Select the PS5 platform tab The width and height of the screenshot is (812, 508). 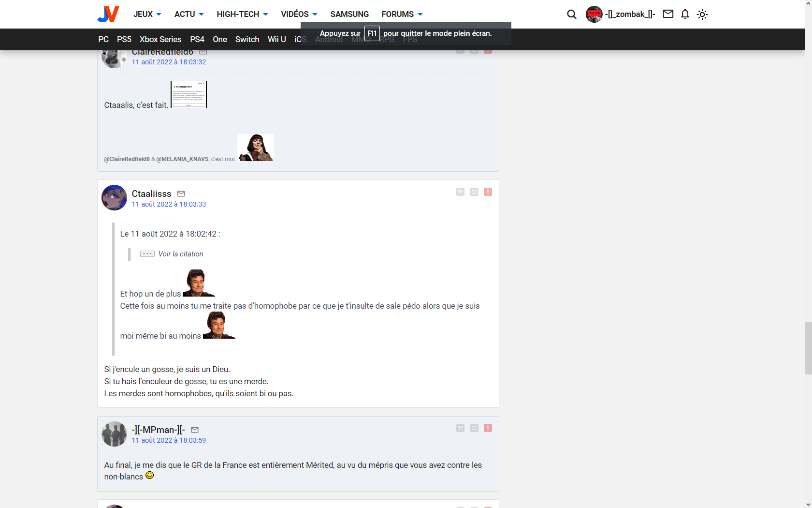coord(124,39)
